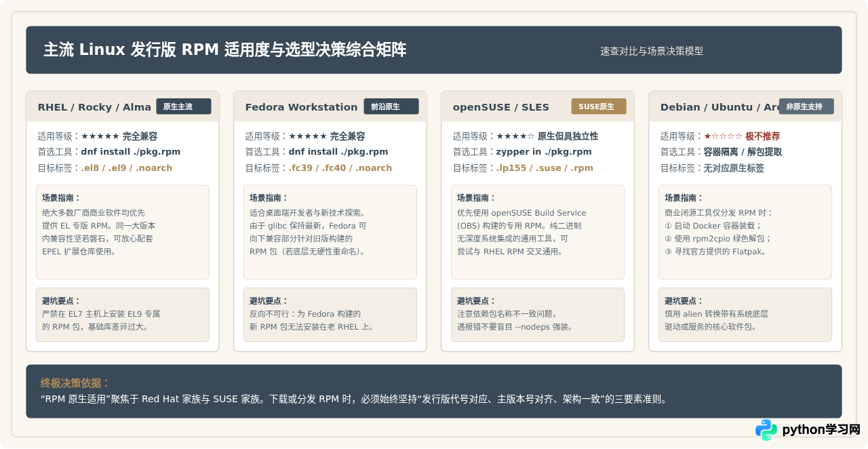Image resolution: width=868 pixels, height=449 pixels.
Task: Click the line ③ 寻找官方提供的 Flatpak。
Action: click(715, 252)
